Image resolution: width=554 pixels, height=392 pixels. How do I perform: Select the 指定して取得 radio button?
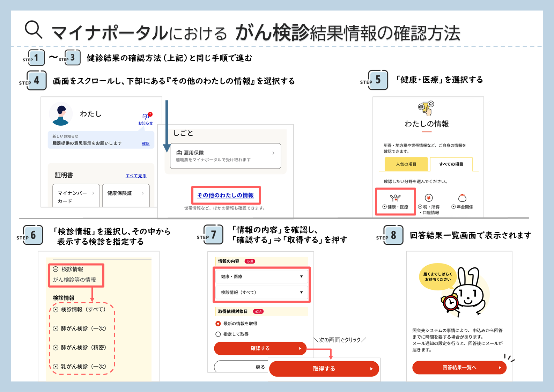(218, 334)
